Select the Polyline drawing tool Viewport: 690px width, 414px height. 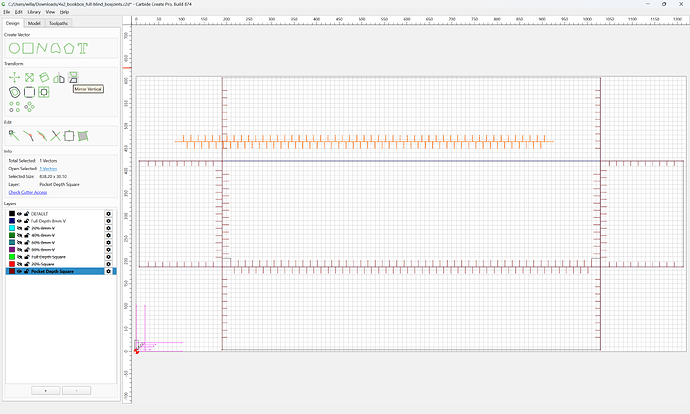[x=42, y=48]
